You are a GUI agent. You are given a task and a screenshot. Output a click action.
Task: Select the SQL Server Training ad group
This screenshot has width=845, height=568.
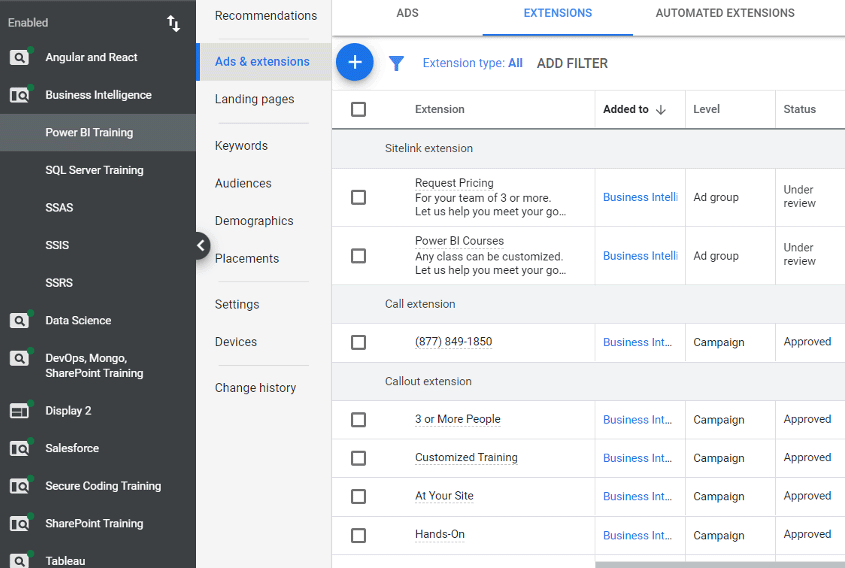[94, 170]
